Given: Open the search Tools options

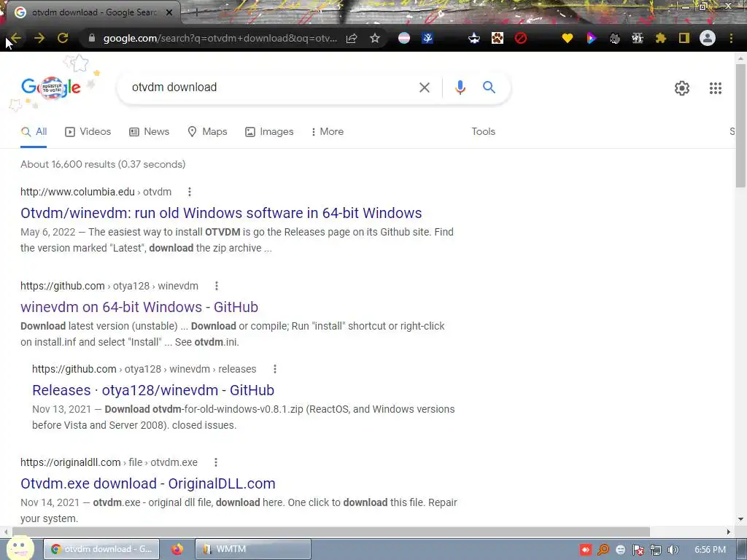Looking at the screenshot, I should 483,132.
